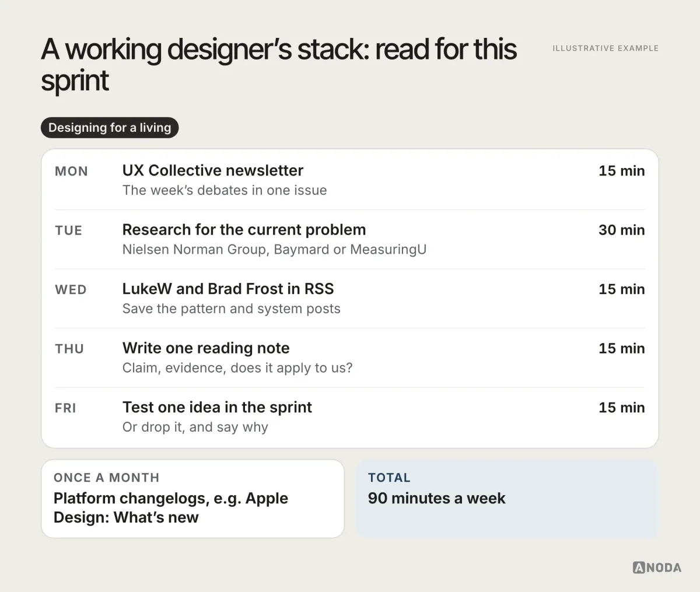Click the 'ILLUSTRATIVE EXAMPLE' label
Screen dimensions: 700x592
pyautogui.click(x=605, y=48)
